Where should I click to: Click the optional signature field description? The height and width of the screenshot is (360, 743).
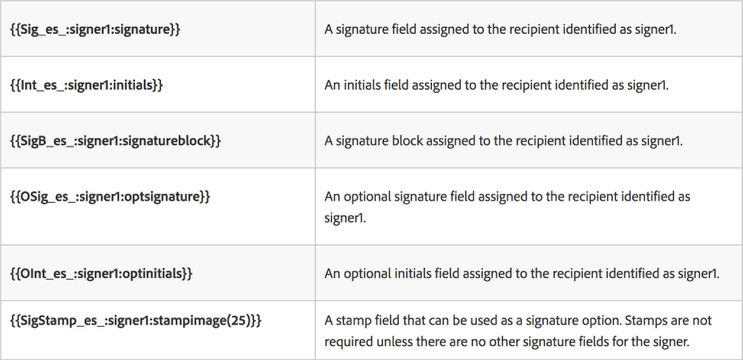point(507,207)
